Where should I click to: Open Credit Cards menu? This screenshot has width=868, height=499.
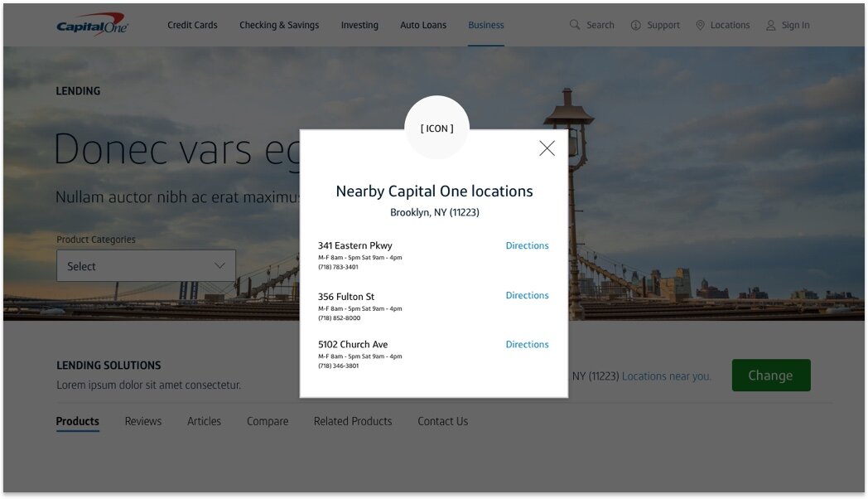pos(192,25)
